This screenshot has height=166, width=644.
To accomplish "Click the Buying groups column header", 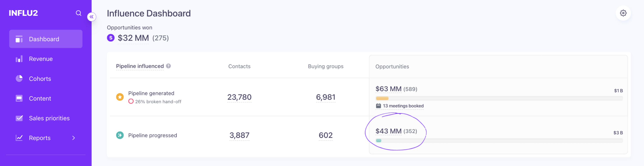I will [326, 66].
